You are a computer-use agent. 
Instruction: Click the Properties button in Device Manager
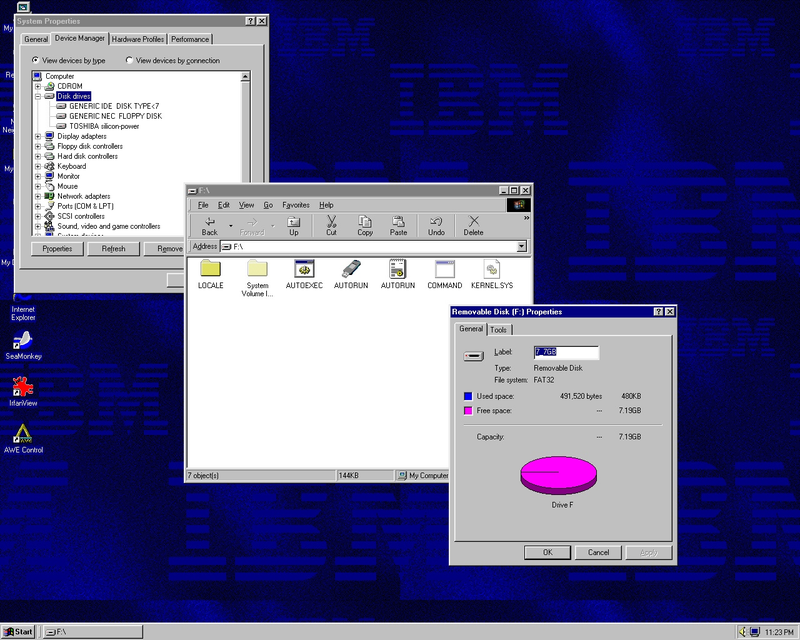tap(57, 249)
